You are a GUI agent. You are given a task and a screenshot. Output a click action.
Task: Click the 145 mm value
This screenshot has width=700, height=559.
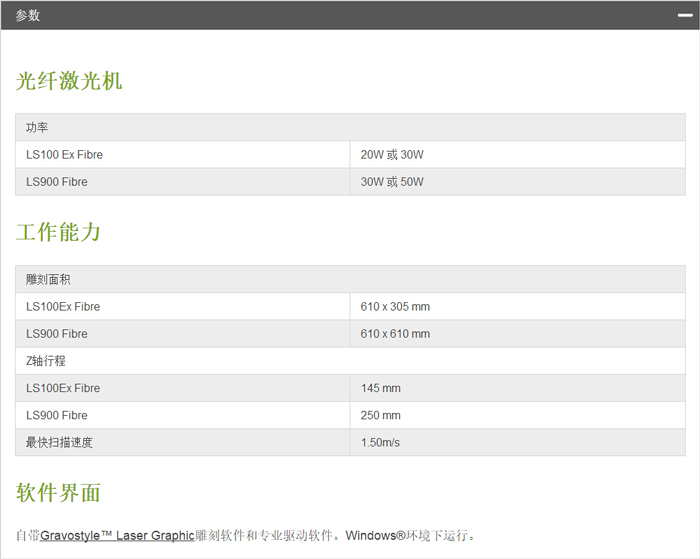coord(380,388)
